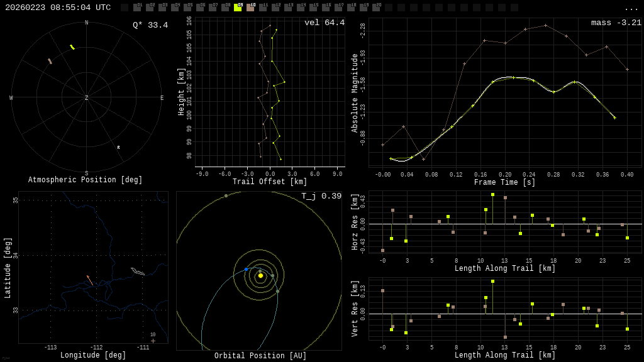Click the Q* 33.4 readout
Viewport: 644px width, 362px height.
pos(150,25)
